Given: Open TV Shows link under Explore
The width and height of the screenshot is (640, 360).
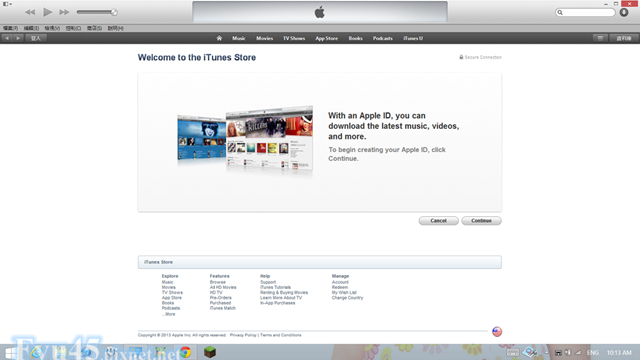Looking at the screenshot, I should (172, 293).
